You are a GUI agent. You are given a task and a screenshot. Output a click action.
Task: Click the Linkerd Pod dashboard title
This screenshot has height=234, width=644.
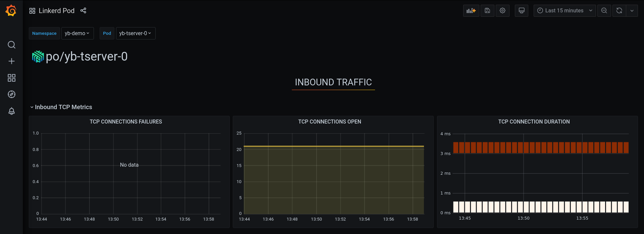coord(56,11)
